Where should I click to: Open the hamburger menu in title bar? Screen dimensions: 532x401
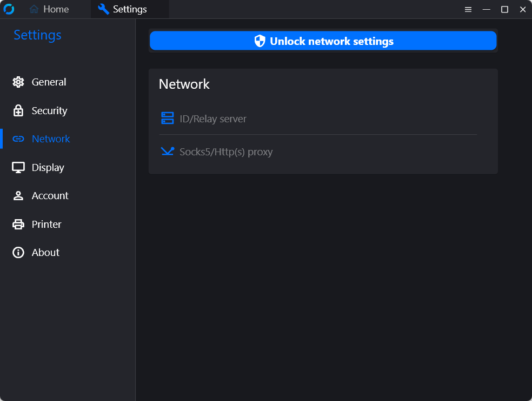click(468, 10)
